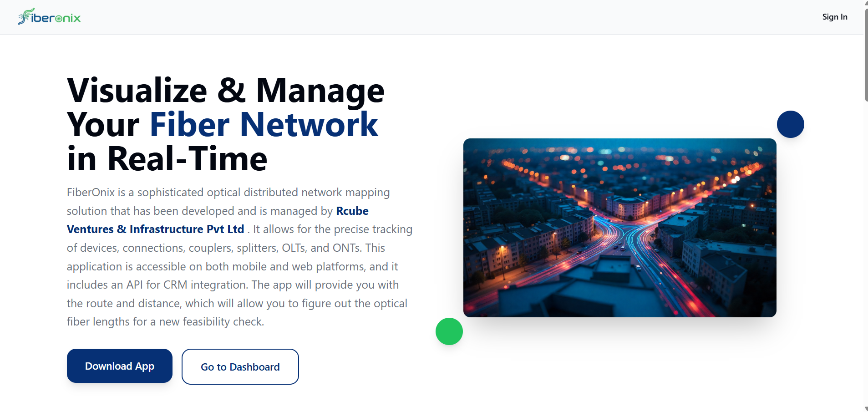Click the aerial city night image
Viewport: 868px width, 412px height.
tap(619, 228)
